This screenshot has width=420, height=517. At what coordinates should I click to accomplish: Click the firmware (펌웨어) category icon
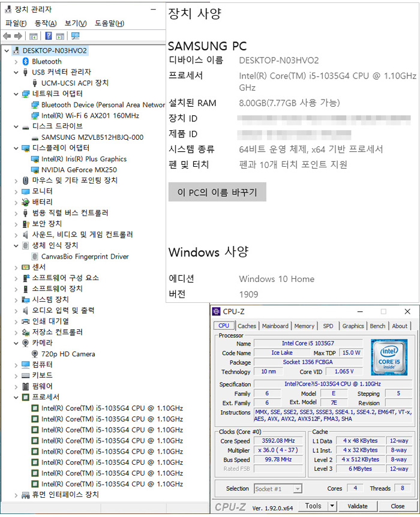pyautogui.click(x=25, y=386)
